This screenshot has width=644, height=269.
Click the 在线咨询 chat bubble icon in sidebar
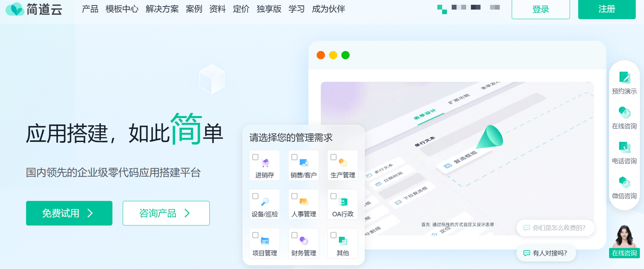(x=624, y=112)
